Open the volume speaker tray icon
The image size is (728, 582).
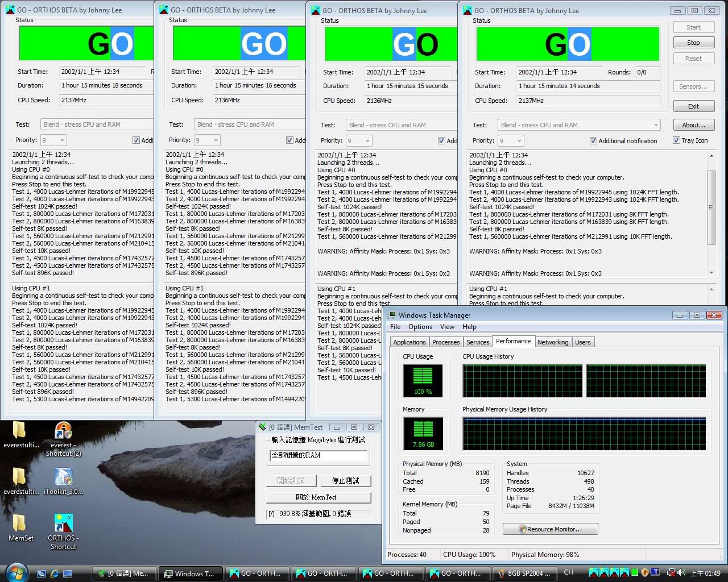coord(681,573)
